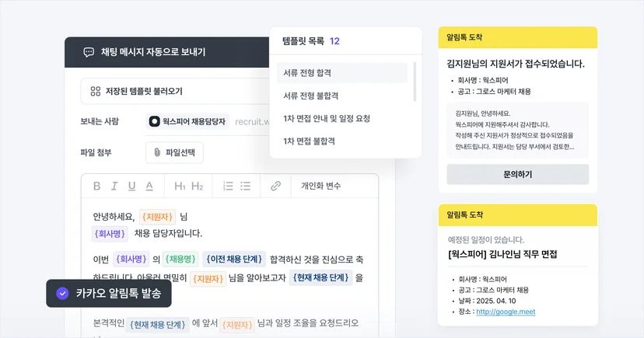Click the chat bubble icon in header
Screen dimensions: 644x338
click(x=89, y=52)
